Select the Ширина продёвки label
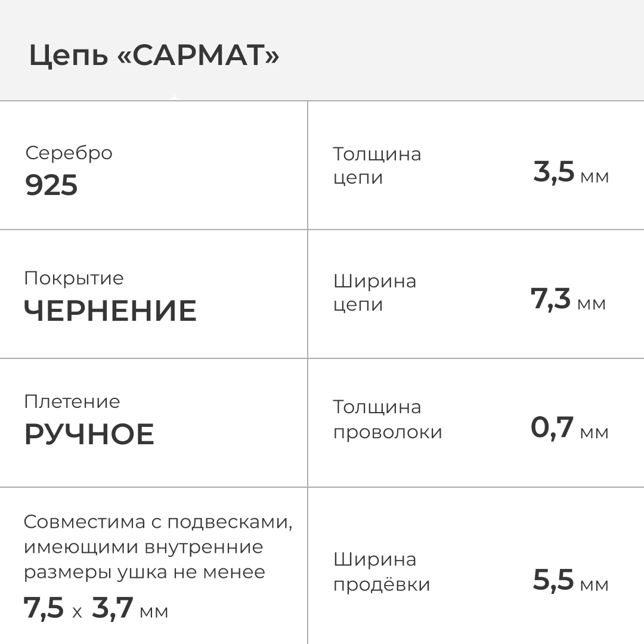 [382, 572]
